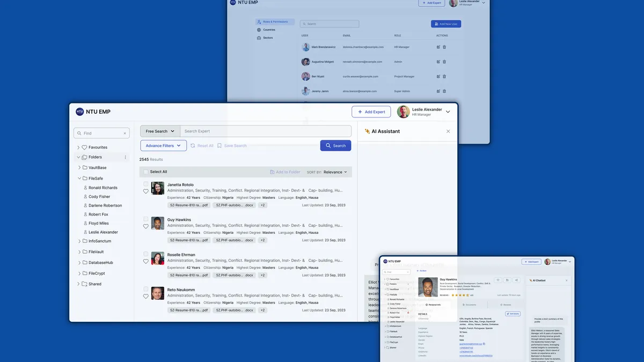
Task: Delete Ben Wyatt in the users window
Action: [444, 76]
